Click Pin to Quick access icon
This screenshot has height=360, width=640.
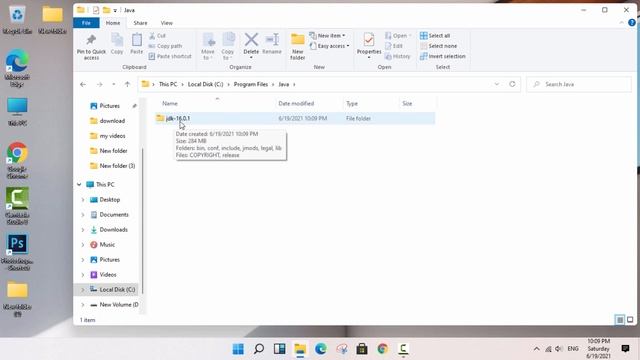(91, 40)
